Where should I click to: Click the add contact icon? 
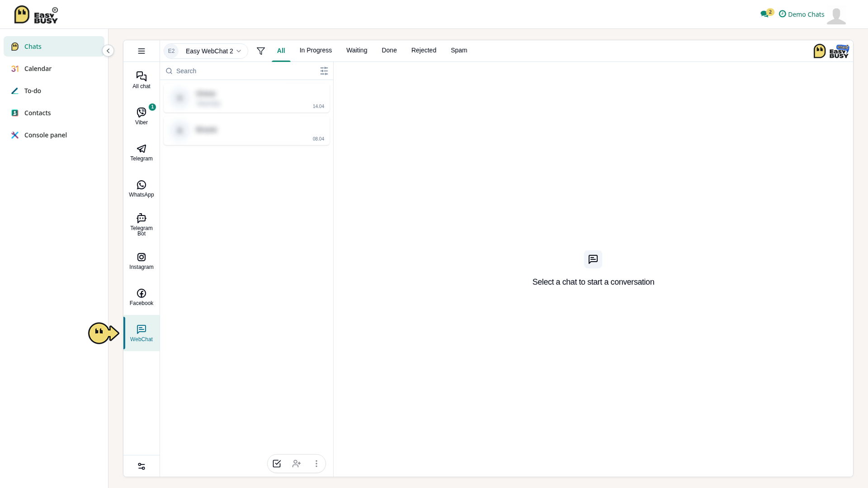pyautogui.click(x=297, y=464)
